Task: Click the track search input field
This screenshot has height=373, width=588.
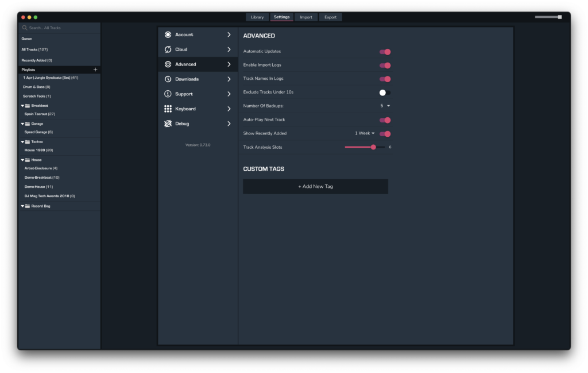Action: pyautogui.click(x=60, y=28)
